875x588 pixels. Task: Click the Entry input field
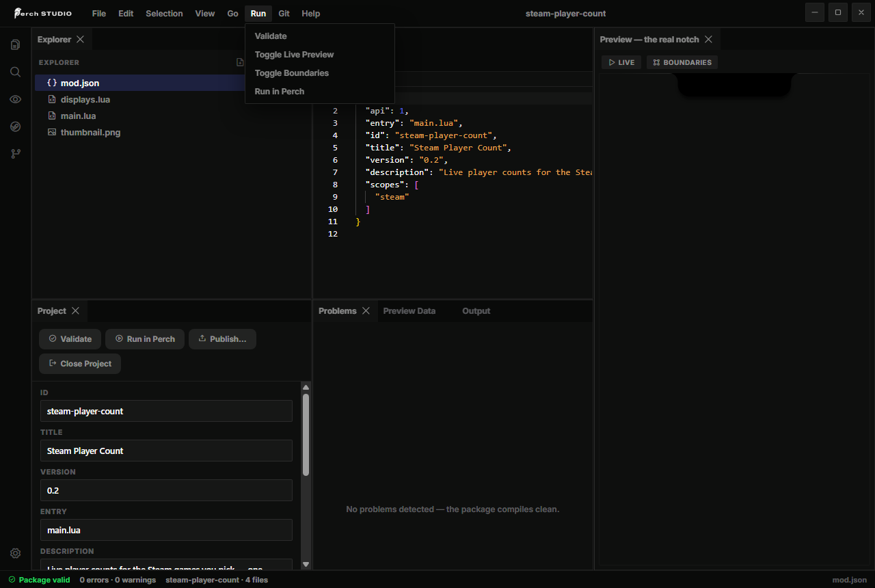[x=166, y=530]
